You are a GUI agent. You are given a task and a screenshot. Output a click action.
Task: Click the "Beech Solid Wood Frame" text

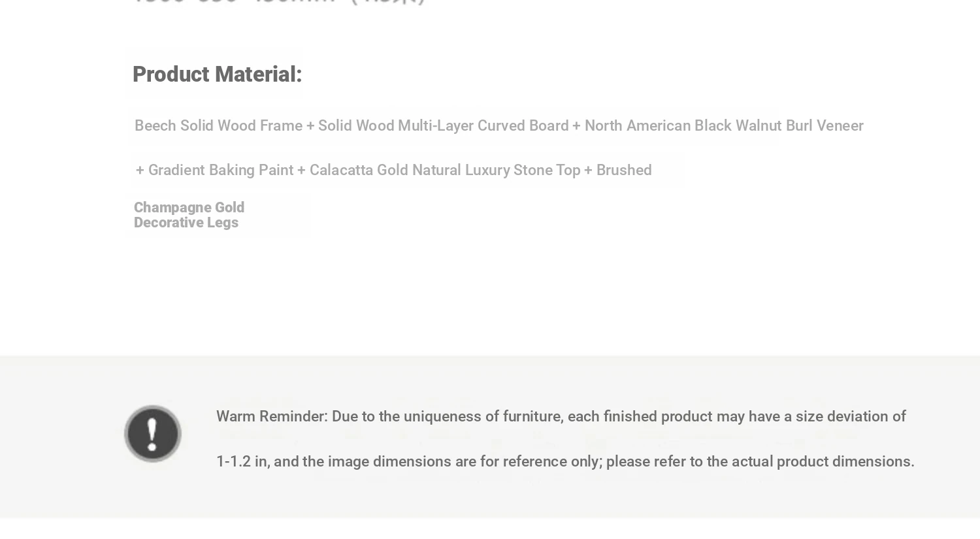[218, 125]
